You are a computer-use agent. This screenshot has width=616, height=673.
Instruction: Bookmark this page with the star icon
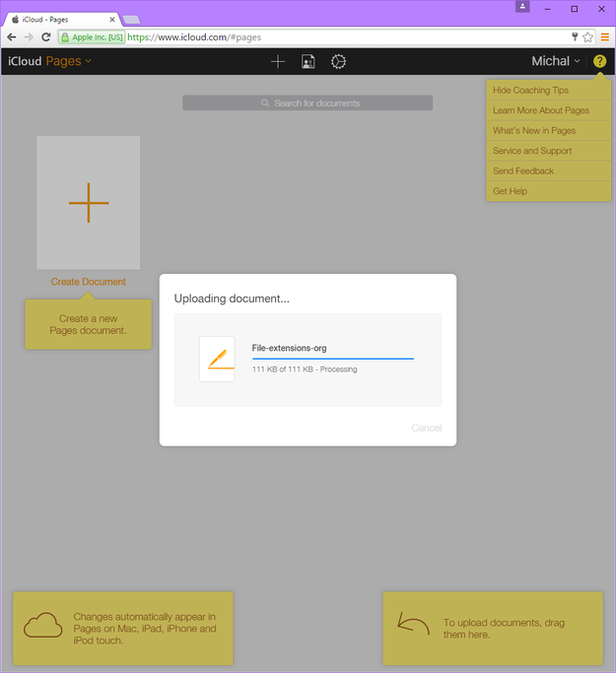tap(587, 37)
